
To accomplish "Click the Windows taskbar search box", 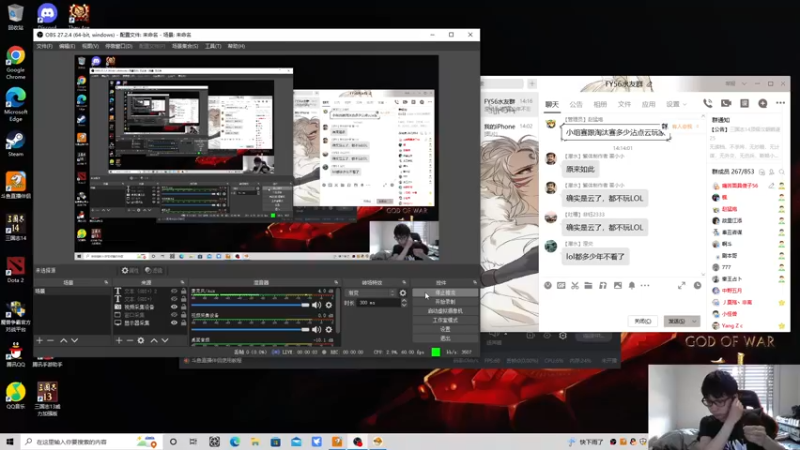I will coord(92,442).
